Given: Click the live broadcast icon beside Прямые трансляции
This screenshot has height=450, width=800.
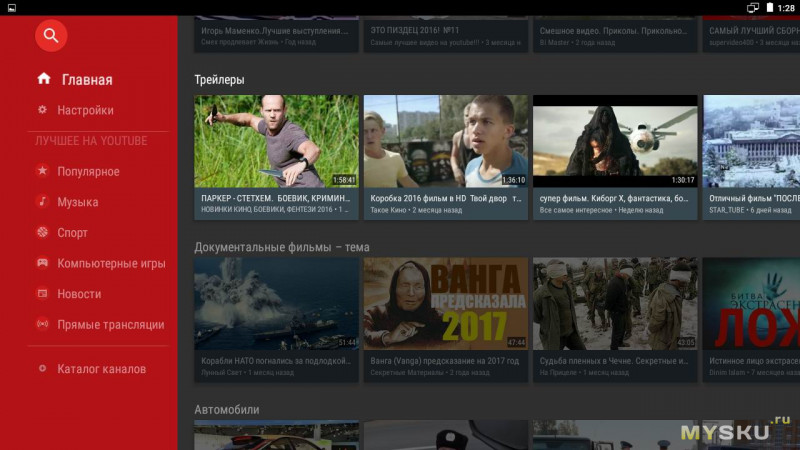Looking at the screenshot, I should coord(42,323).
